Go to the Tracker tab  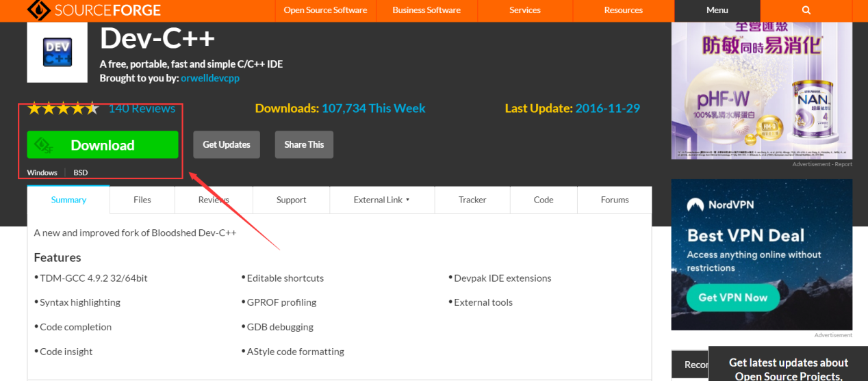[472, 200]
